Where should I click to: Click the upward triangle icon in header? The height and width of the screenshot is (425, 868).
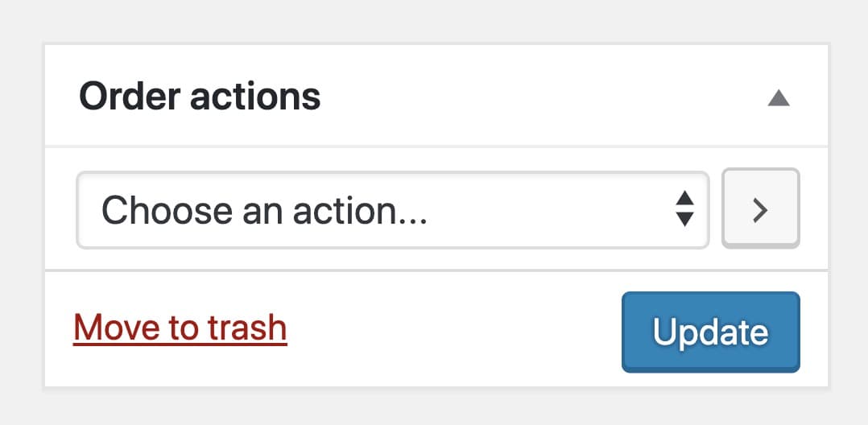click(x=779, y=98)
